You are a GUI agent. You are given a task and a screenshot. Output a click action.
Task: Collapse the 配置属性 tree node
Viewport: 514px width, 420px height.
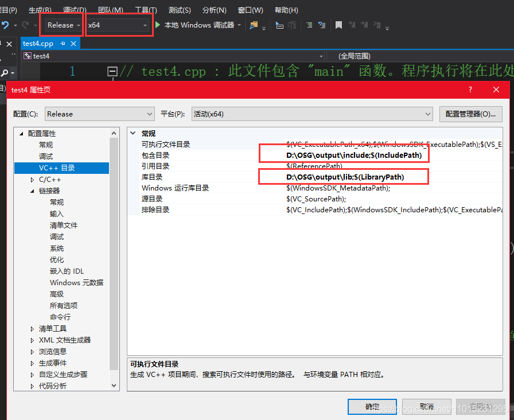coord(21,134)
